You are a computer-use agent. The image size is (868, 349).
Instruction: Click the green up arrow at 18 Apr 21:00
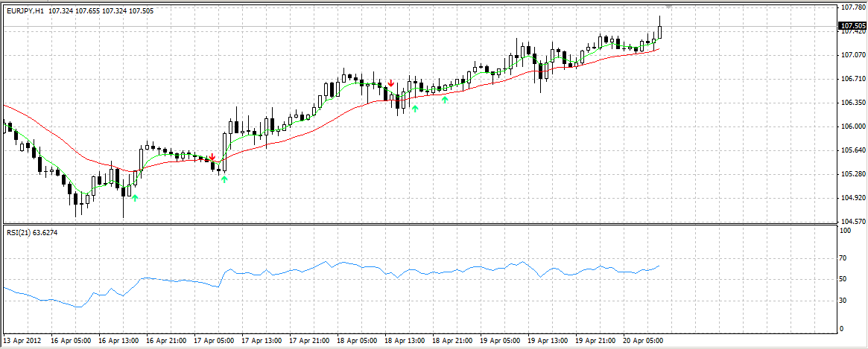tap(445, 100)
